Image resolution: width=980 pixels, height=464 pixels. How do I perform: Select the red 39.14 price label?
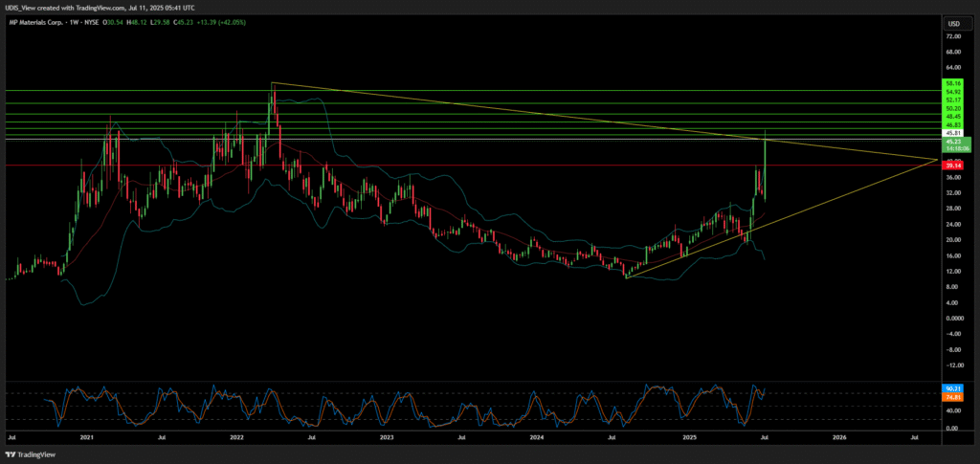(x=953, y=165)
